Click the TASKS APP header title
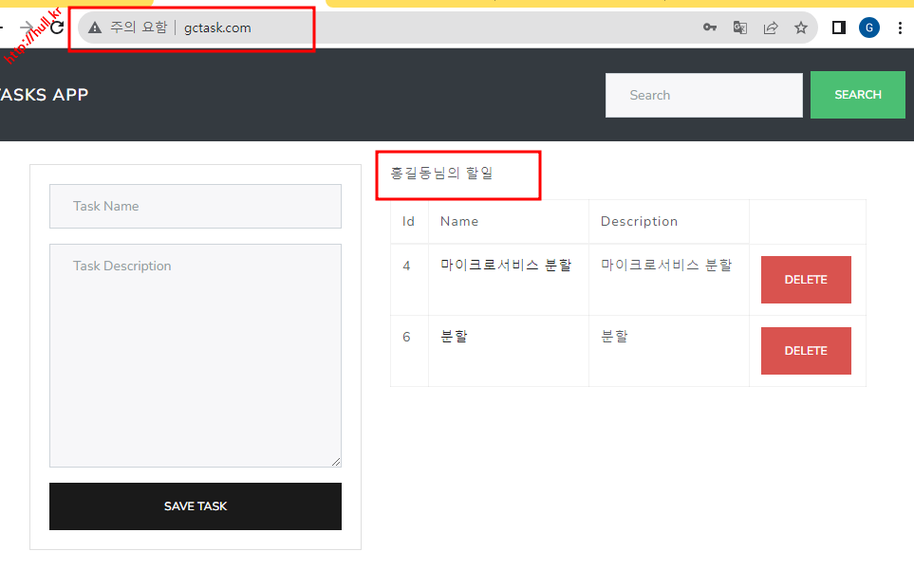The height and width of the screenshot is (588, 914). coord(44,95)
